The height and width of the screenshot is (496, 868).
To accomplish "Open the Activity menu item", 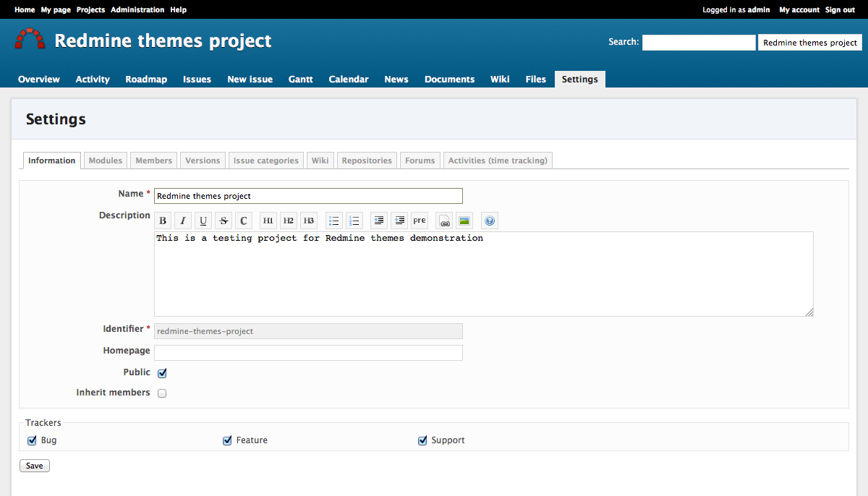I will (93, 80).
